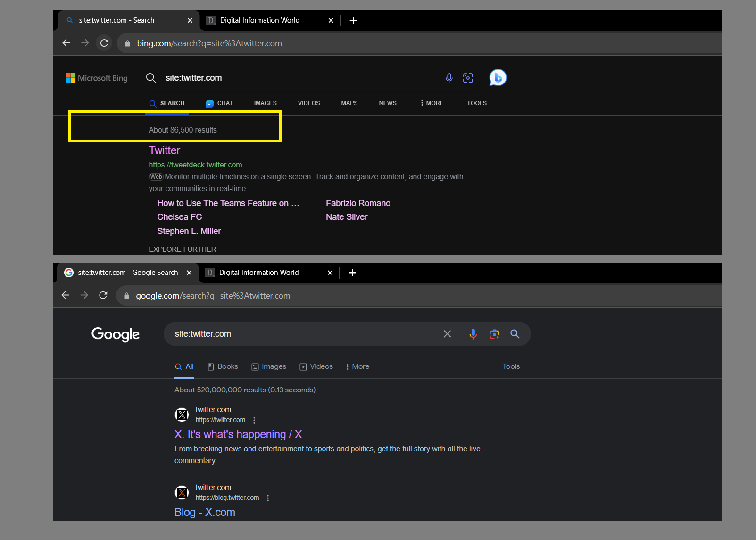The image size is (756, 540).
Task: Open options for twitter.com result
Action: point(254,420)
